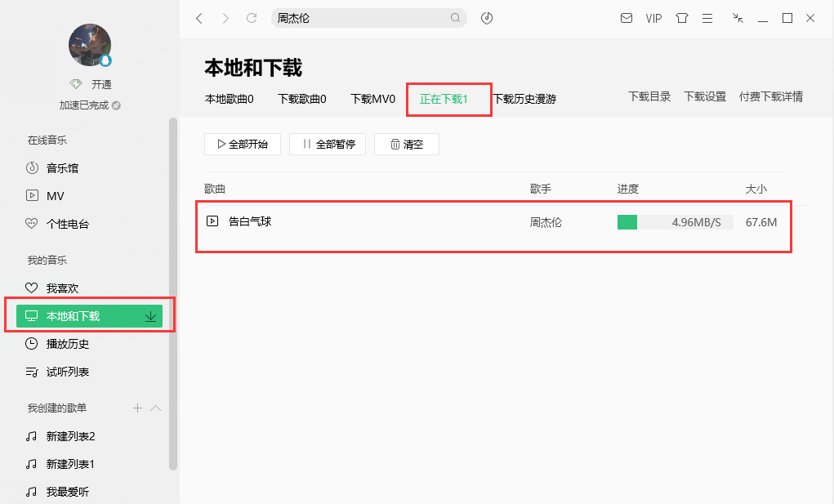The width and height of the screenshot is (834, 504).
Task: Click the change skin shirt icon
Action: click(x=681, y=18)
